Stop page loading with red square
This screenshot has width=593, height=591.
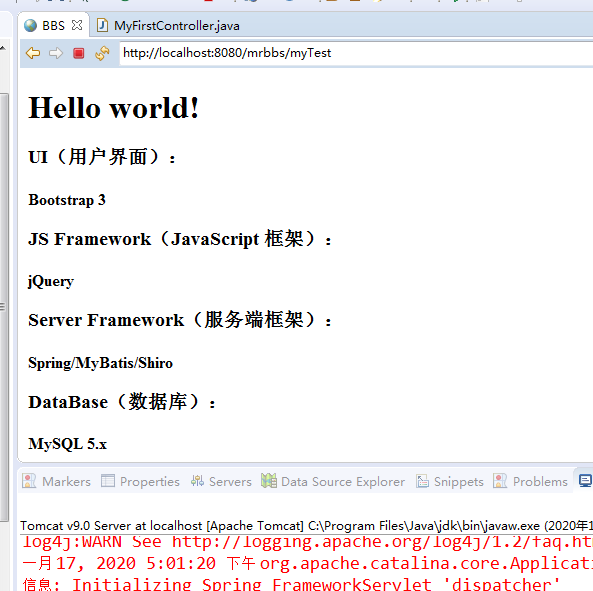79,53
